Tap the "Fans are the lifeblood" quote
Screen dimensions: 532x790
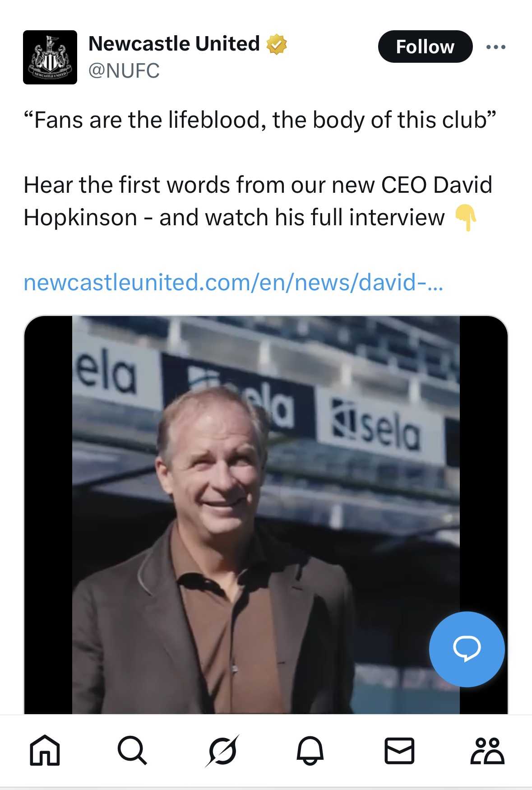click(x=260, y=120)
